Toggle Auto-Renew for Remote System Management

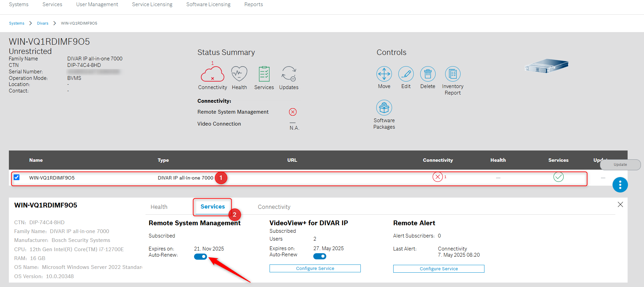[201, 257]
